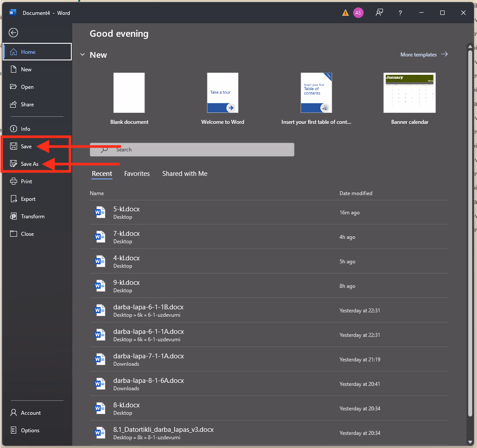Image resolution: width=477 pixels, height=448 pixels.
Task: Open the Banner calendar template
Action: [409, 93]
